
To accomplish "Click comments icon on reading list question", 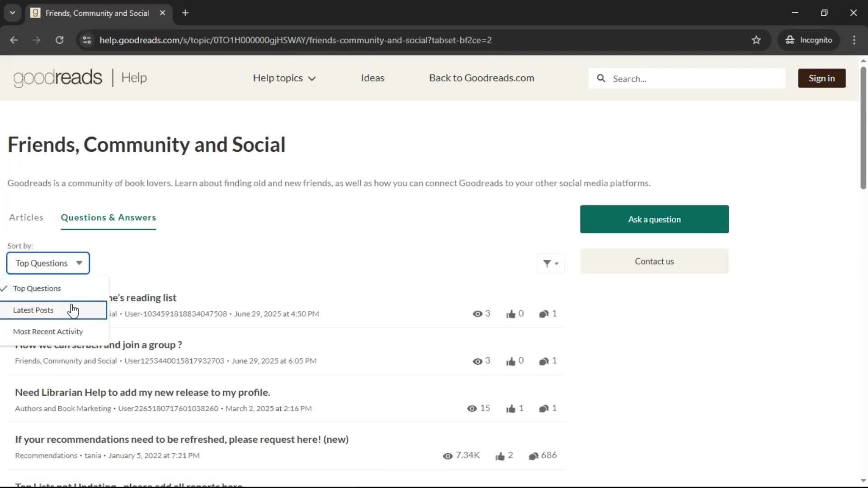I will pyautogui.click(x=543, y=314).
